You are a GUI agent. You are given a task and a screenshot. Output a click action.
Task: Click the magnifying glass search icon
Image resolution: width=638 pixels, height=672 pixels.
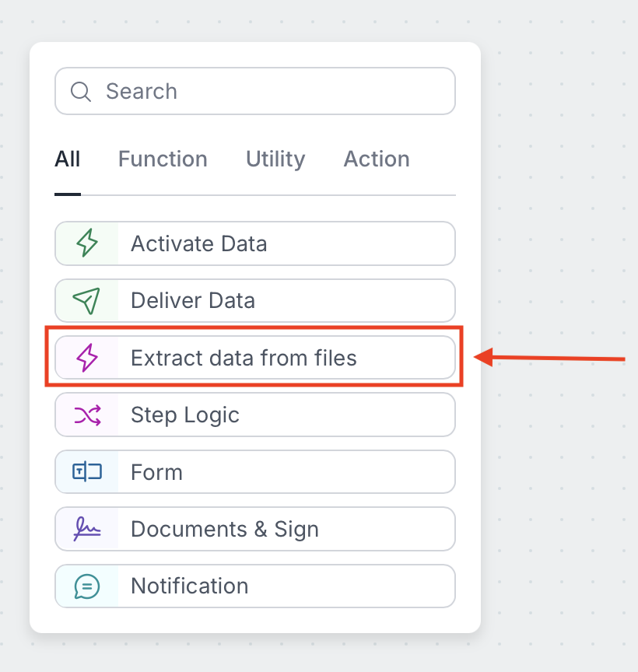click(81, 91)
